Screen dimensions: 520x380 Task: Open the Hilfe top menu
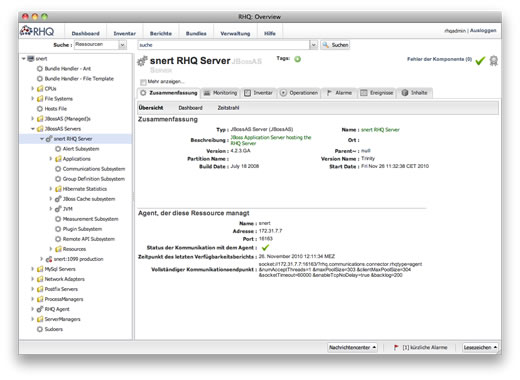pos(270,33)
